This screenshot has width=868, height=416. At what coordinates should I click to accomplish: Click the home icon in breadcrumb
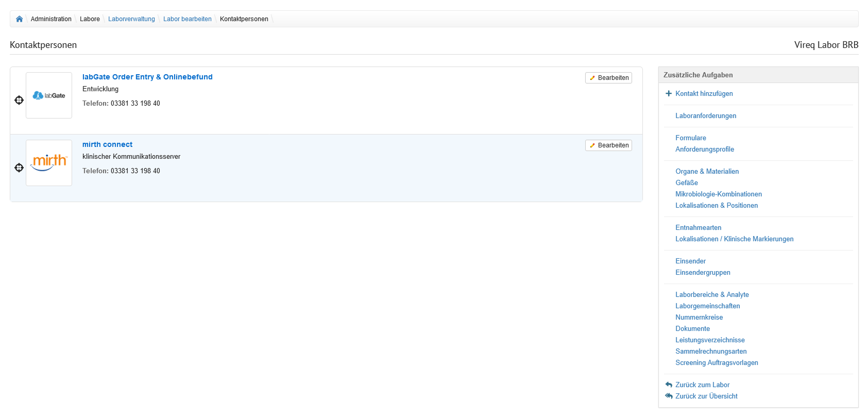pyautogui.click(x=19, y=19)
